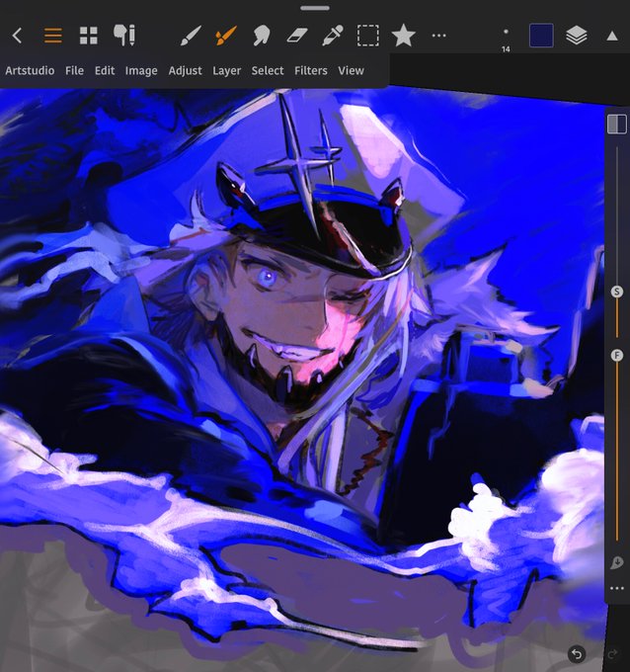Select the dashed rectangle Selection tool
630x672 pixels.
click(368, 36)
